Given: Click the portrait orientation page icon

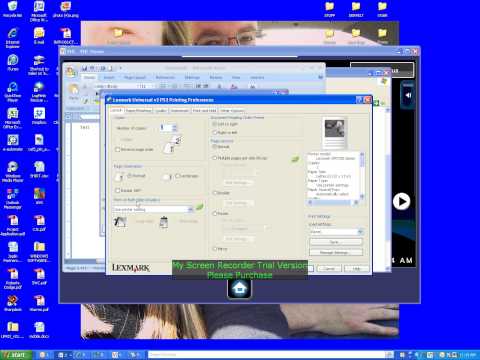Looking at the screenshot, I should (119, 177).
